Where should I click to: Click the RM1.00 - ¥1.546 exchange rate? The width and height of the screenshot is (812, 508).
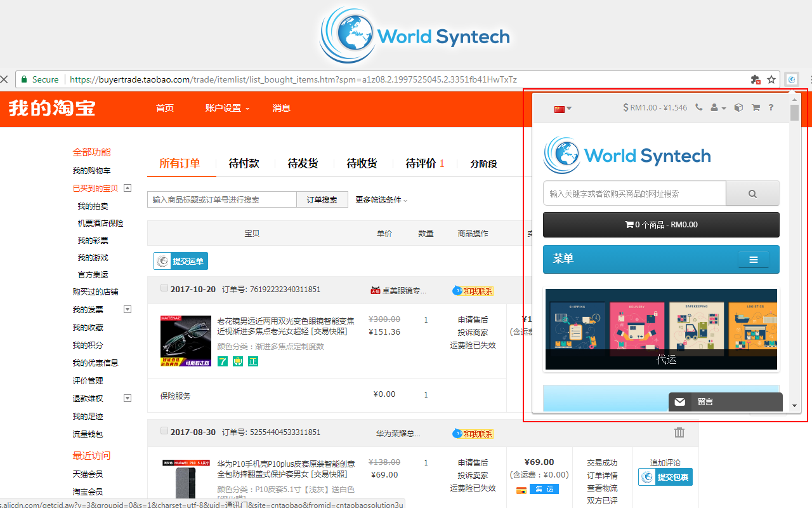[655, 107]
